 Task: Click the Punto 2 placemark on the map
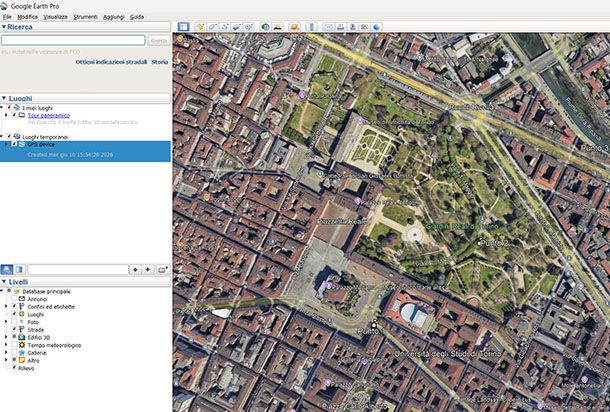[x=479, y=242]
